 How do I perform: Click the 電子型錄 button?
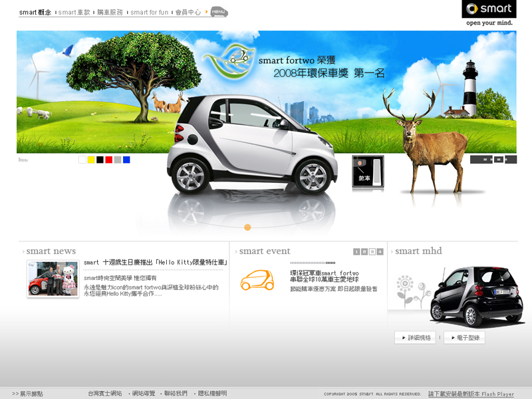[x=464, y=338]
